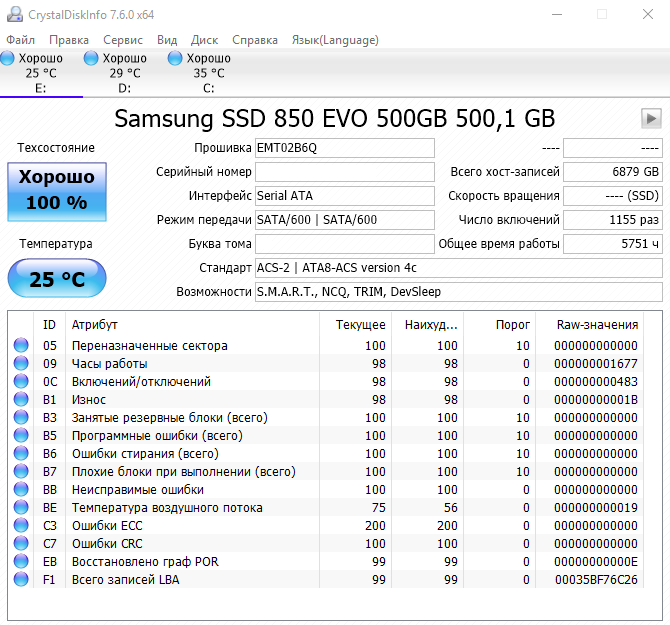Click the Samsung SSD 850 EVO title text
The width and height of the screenshot is (670, 625).
pos(335,118)
